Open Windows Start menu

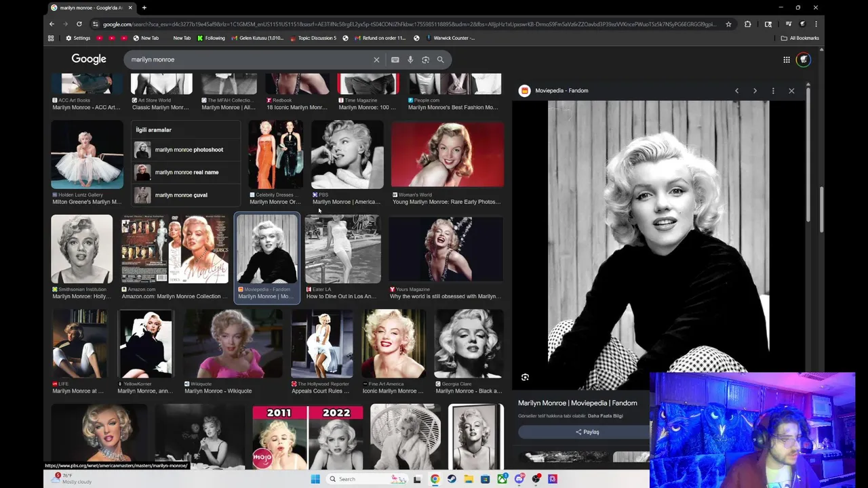point(315,479)
